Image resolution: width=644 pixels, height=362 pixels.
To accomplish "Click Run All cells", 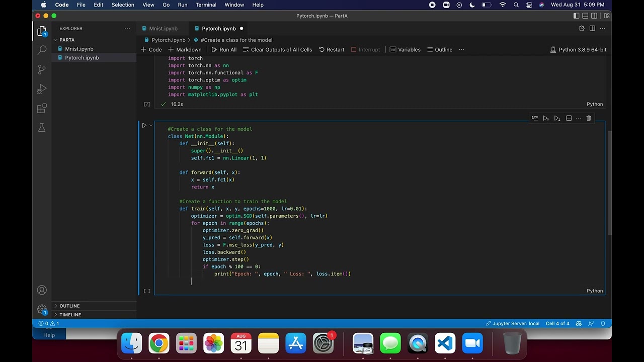I will (224, 50).
